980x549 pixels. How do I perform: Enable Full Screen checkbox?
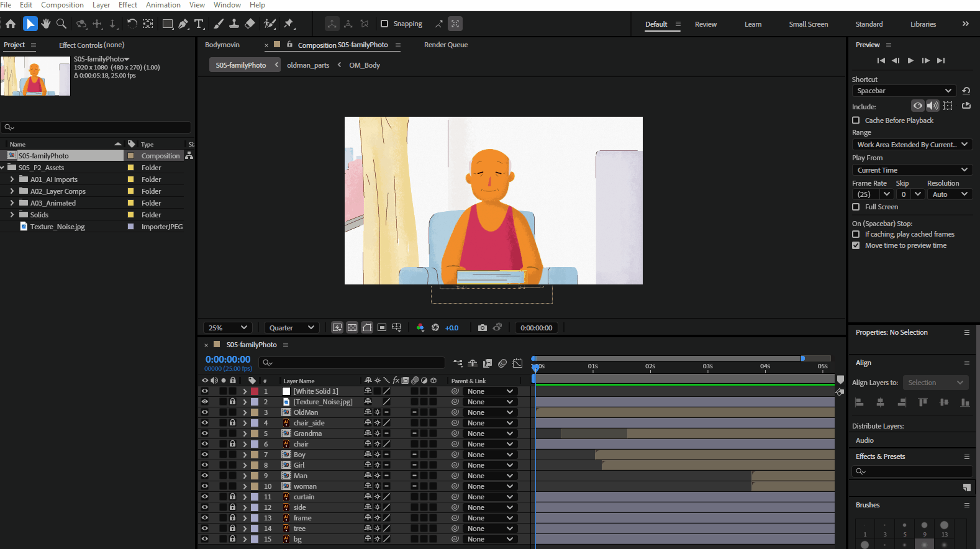856,207
